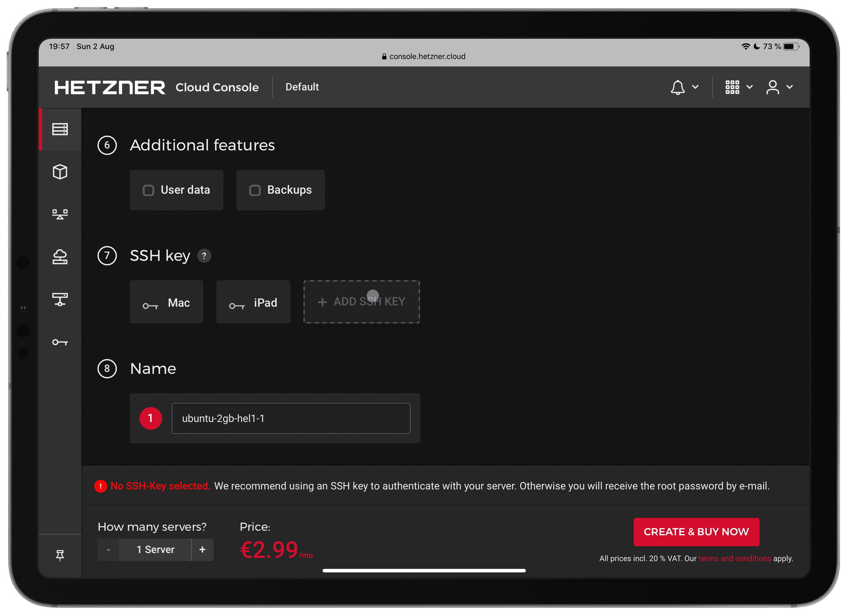Open the Networks sidebar icon

pos(60,300)
